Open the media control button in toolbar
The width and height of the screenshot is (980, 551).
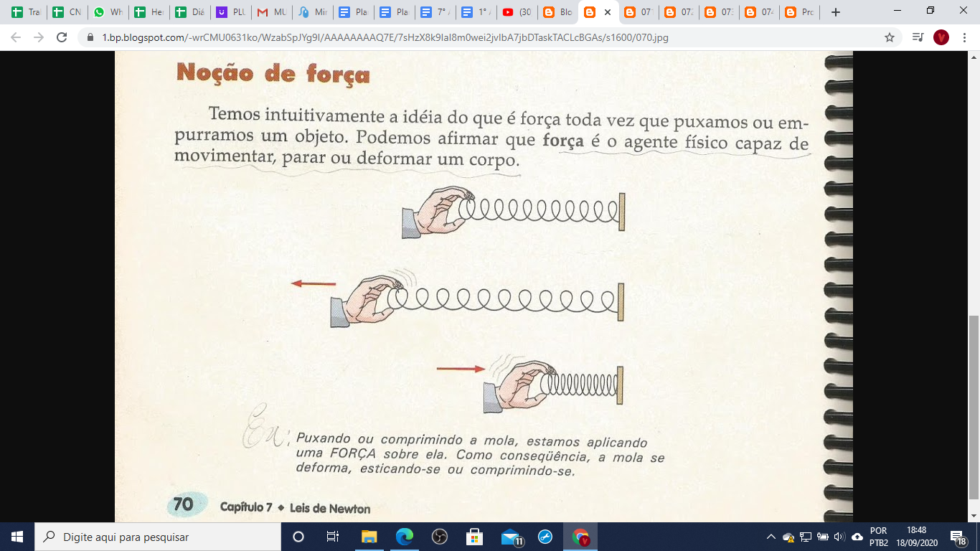point(918,37)
